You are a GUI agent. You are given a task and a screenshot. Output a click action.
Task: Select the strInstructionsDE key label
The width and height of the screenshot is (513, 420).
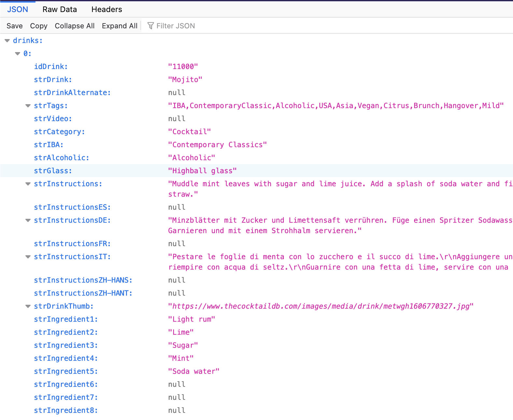click(72, 220)
